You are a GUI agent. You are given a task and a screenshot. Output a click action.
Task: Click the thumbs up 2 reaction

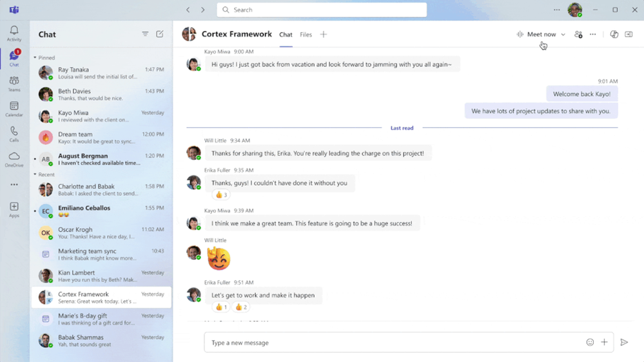tap(240, 307)
